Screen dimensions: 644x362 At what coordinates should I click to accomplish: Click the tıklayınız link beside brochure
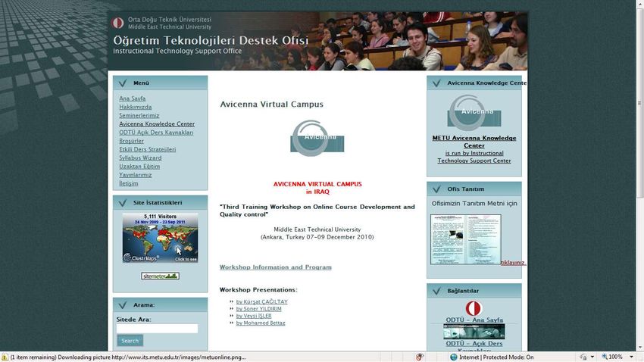[x=514, y=263]
